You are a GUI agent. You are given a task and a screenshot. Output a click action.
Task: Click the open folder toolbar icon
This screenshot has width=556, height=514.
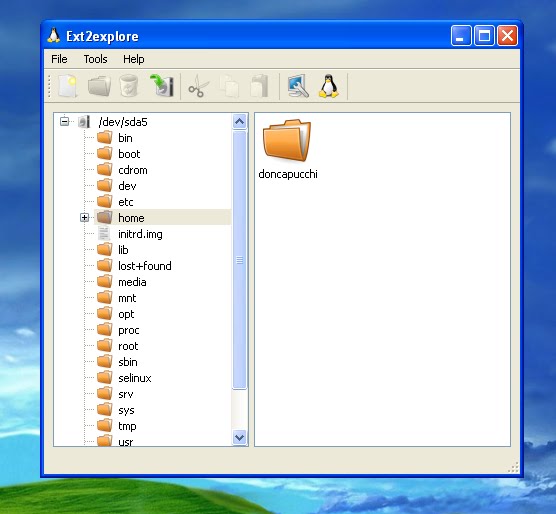[99, 86]
